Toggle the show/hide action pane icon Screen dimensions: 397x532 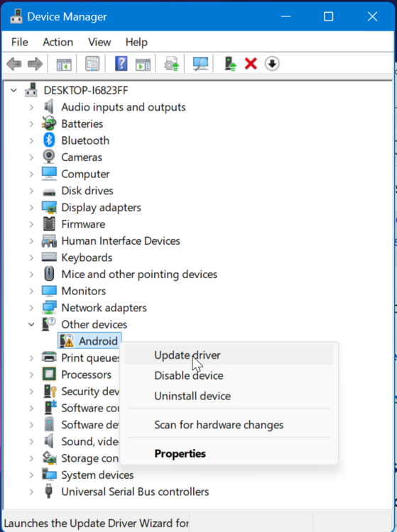click(143, 64)
